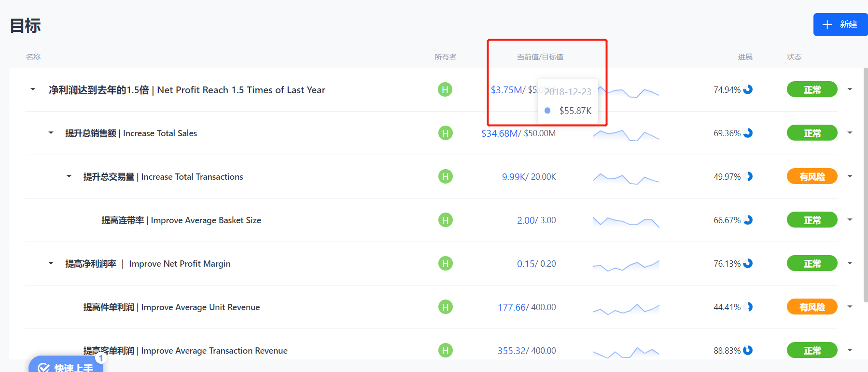Open actions dropdown for Increase Total Sales row
The height and width of the screenshot is (372, 868).
[850, 133]
